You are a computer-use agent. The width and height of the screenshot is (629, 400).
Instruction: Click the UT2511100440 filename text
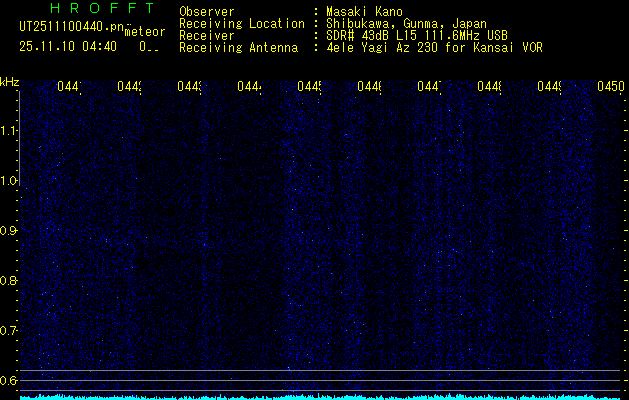71,27
